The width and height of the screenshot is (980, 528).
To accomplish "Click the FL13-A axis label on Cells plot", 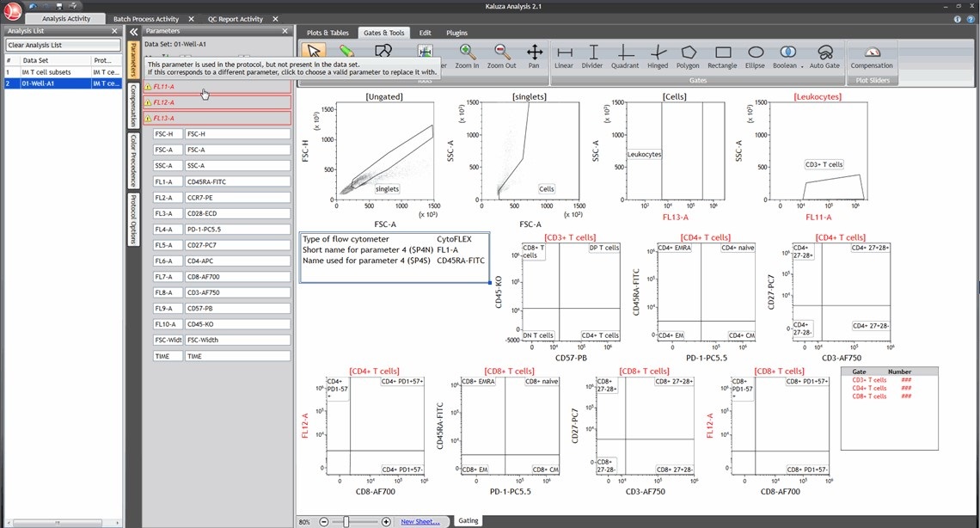I will click(x=675, y=218).
